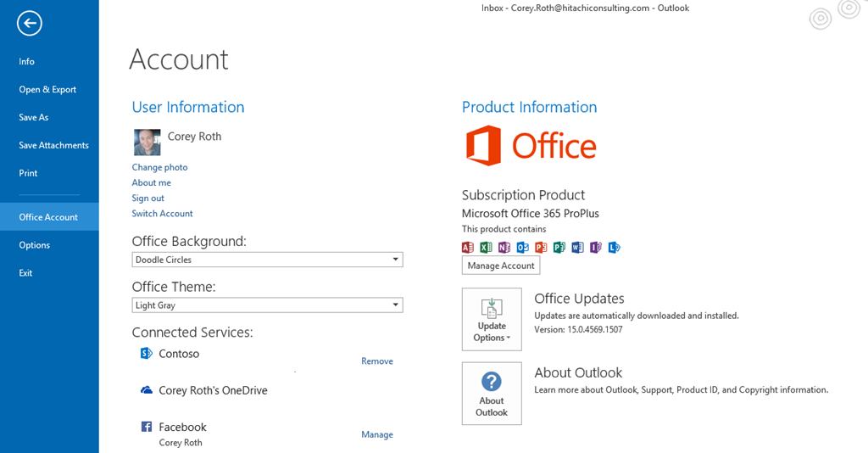The width and height of the screenshot is (868, 453).
Task: Click the Excel app icon
Action: (486, 248)
